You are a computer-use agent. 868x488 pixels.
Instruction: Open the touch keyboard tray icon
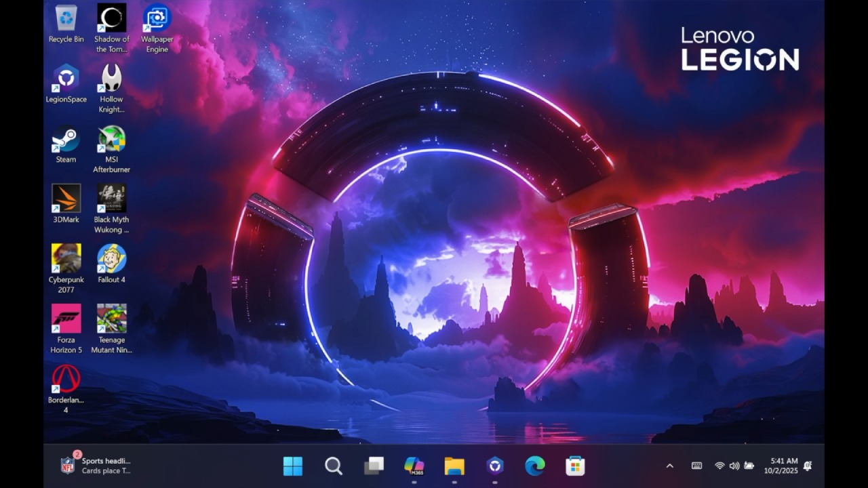pyautogui.click(x=696, y=466)
